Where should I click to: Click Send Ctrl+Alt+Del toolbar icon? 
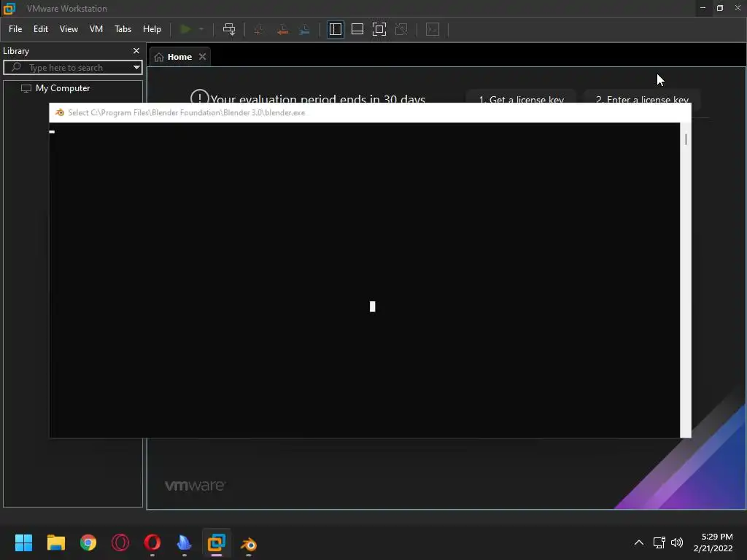click(x=229, y=29)
